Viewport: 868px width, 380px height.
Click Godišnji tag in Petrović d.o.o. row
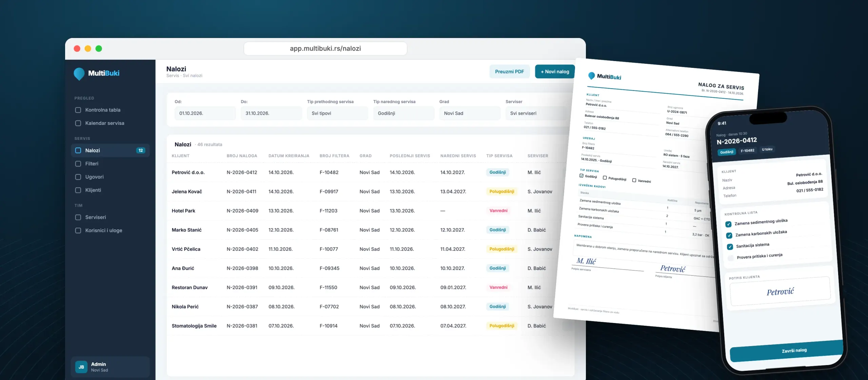click(x=497, y=172)
